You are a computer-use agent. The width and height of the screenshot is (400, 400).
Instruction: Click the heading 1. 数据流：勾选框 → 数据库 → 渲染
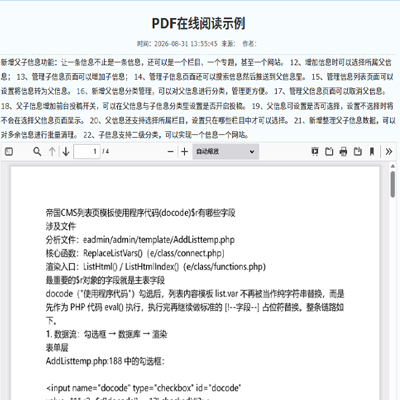pyautogui.click(x=106, y=334)
